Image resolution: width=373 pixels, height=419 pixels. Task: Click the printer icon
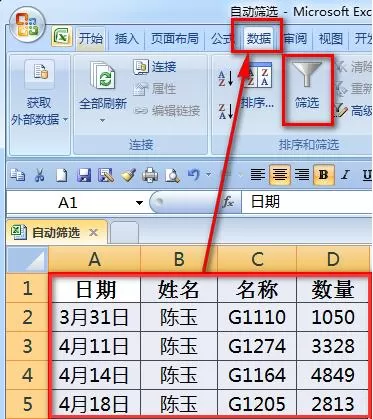tap(150, 175)
